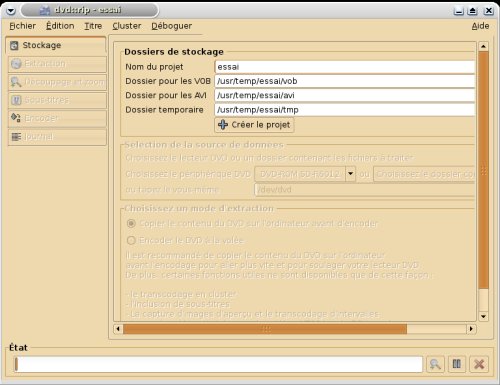Click the pause icon beside État bar
500x385 pixels.
(x=457, y=364)
